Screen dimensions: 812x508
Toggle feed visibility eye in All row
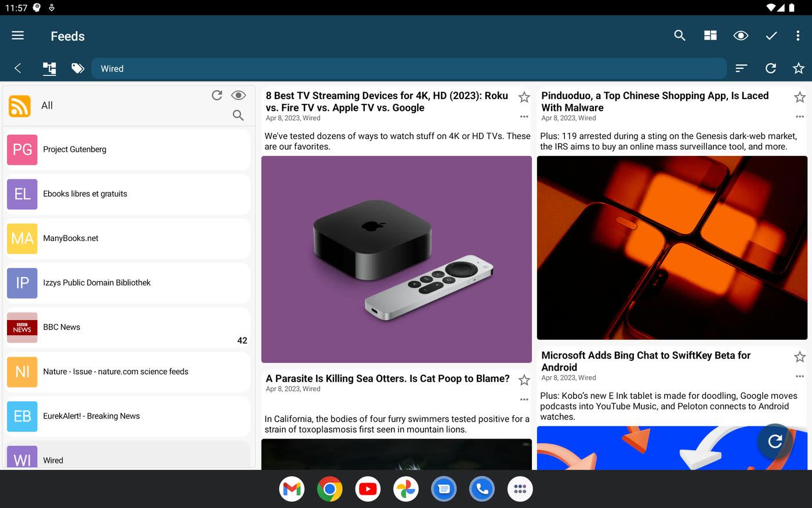coord(238,95)
